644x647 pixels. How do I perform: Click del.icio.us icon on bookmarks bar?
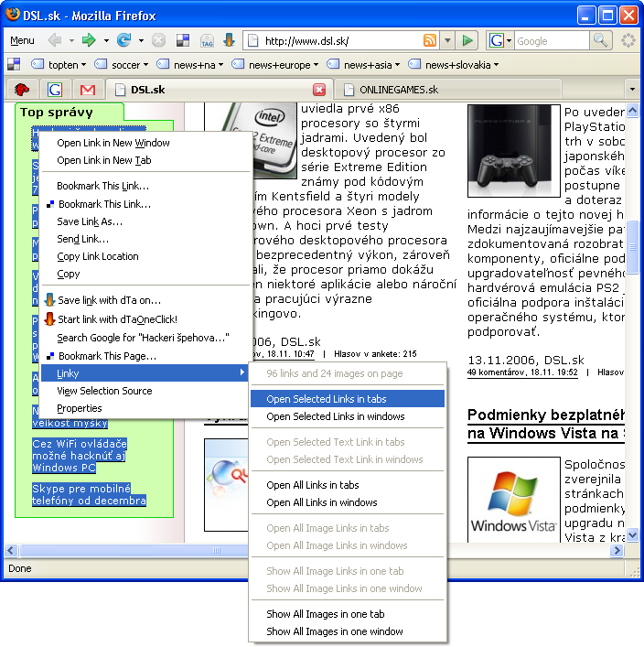tap(14, 64)
